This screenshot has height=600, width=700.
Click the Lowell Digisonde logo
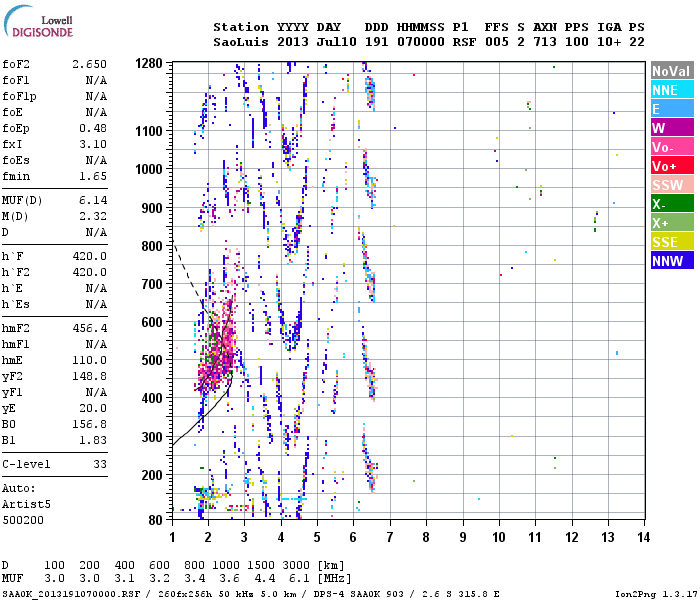[38, 22]
